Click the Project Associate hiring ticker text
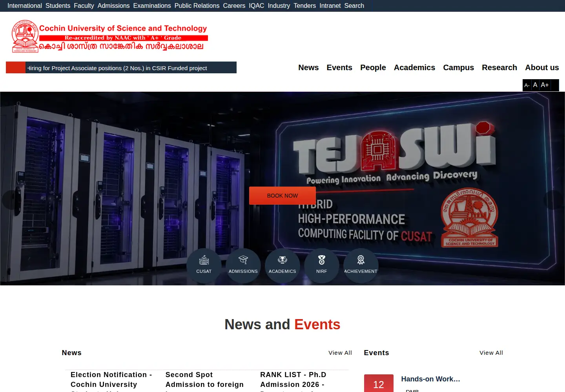Viewport: 565px width, 392px height. (117, 68)
